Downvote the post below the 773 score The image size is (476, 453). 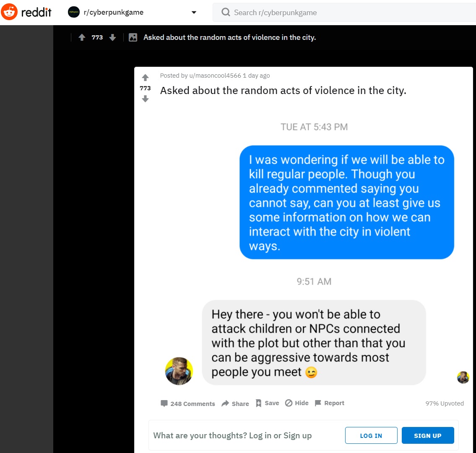(146, 99)
